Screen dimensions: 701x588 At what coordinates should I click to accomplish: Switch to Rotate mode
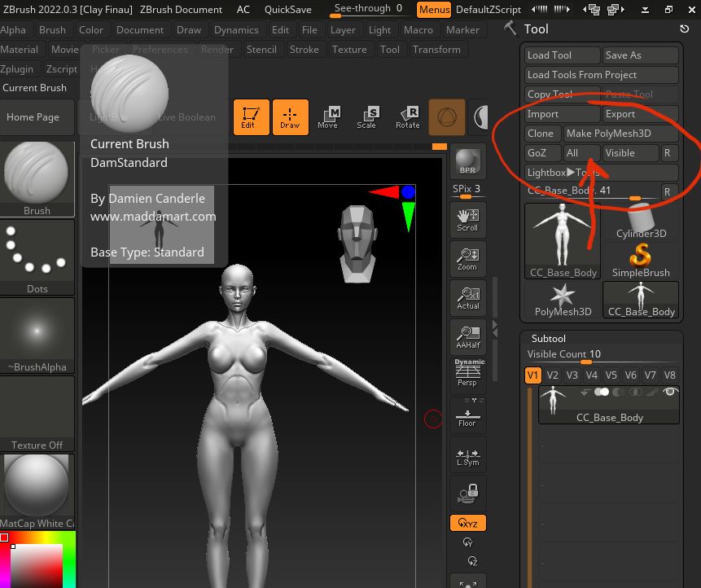click(x=407, y=117)
